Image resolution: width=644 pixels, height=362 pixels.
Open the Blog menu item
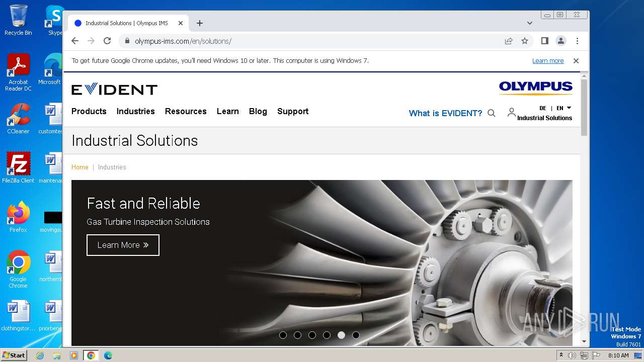pos(258,111)
